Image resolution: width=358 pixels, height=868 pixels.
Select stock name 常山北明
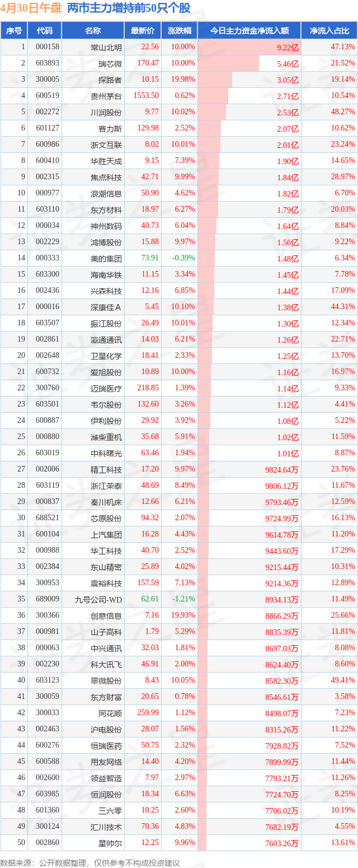106,47
